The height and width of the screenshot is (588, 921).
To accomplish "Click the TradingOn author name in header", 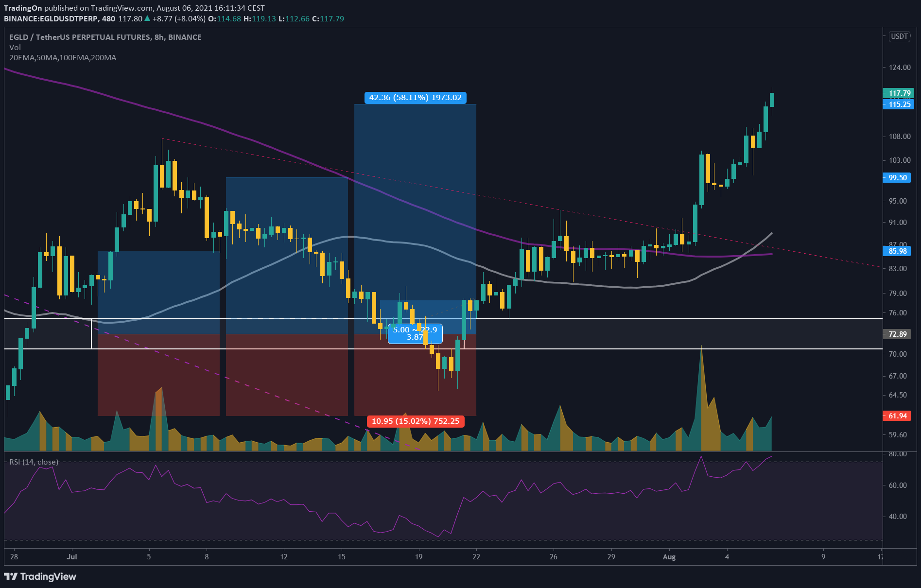I will pyautogui.click(x=23, y=8).
